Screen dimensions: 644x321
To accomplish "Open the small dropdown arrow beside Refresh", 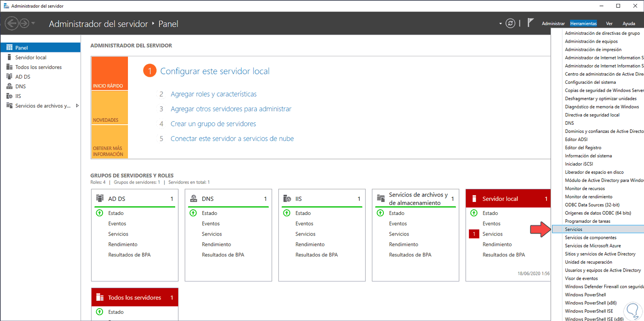I will click(x=500, y=24).
